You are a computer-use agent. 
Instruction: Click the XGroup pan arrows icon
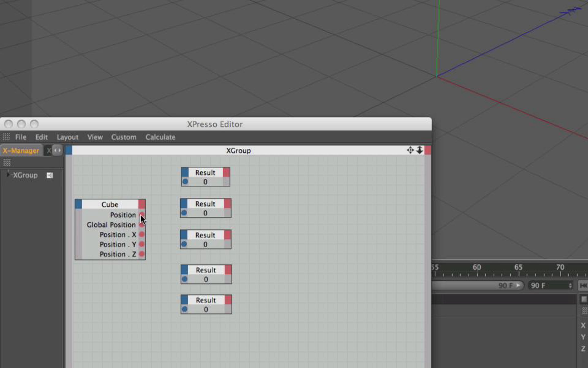click(x=410, y=150)
